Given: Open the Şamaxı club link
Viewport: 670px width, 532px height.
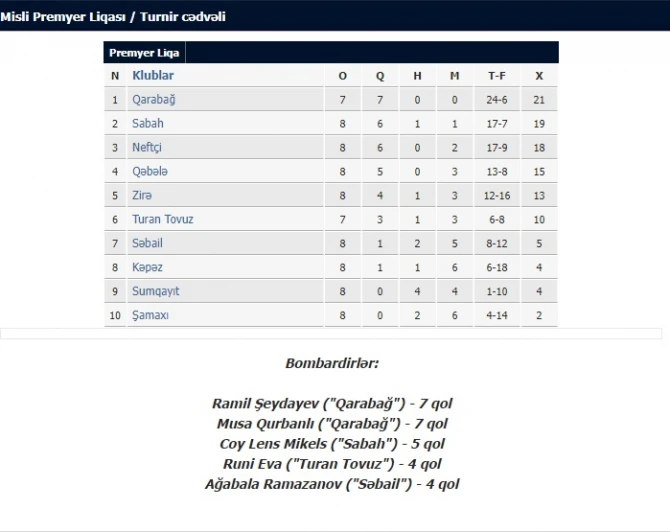Looking at the screenshot, I should [x=150, y=315].
